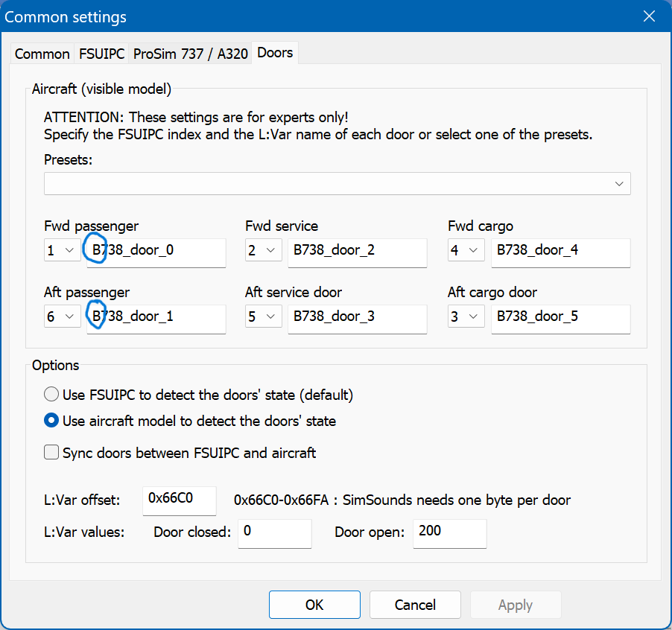
Task: Click the Door closed value field
Action: click(275, 534)
